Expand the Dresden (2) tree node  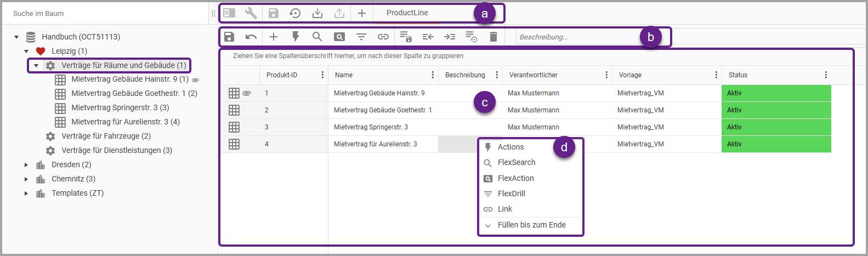click(x=26, y=165)
